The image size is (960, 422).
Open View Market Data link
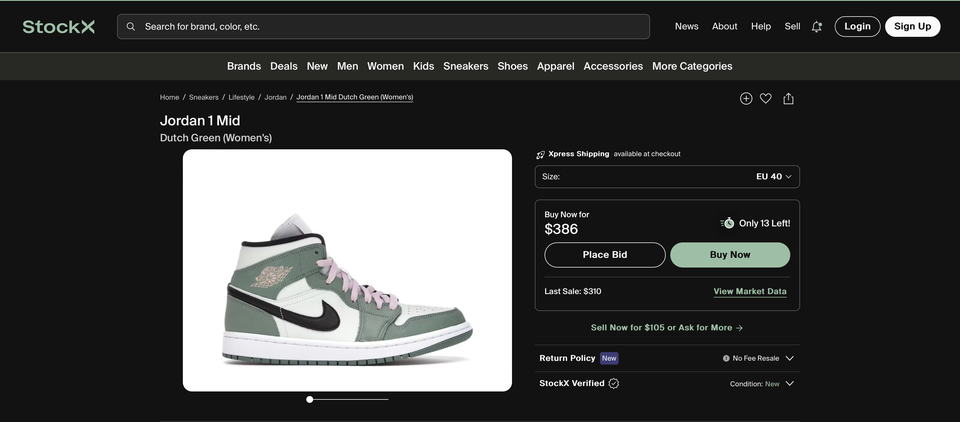pos(750,292)
